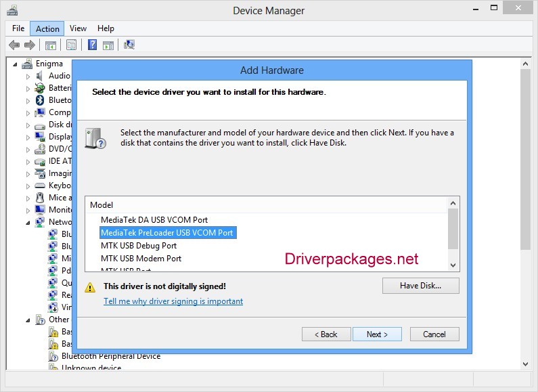Click the Properties toolbar icon
Image resolution: width=538 pixels, height=392 pixels.
pyautogui.click(x=71, y=45)
